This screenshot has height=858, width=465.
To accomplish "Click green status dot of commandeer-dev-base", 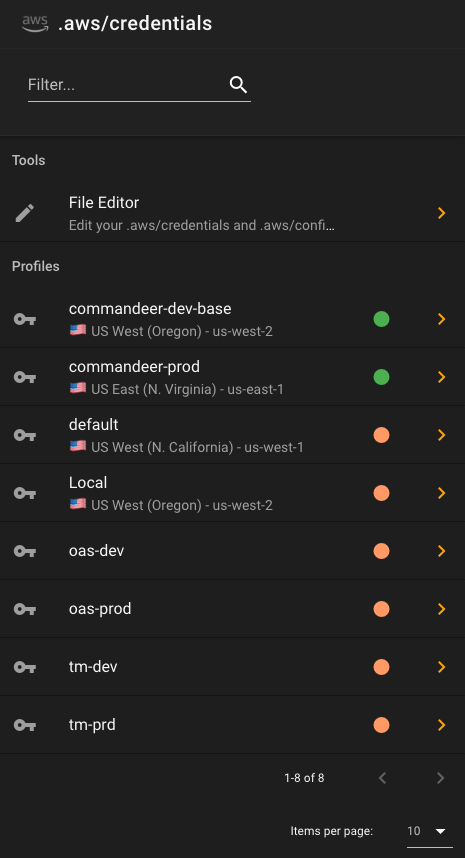I will [x=381, y=319].
